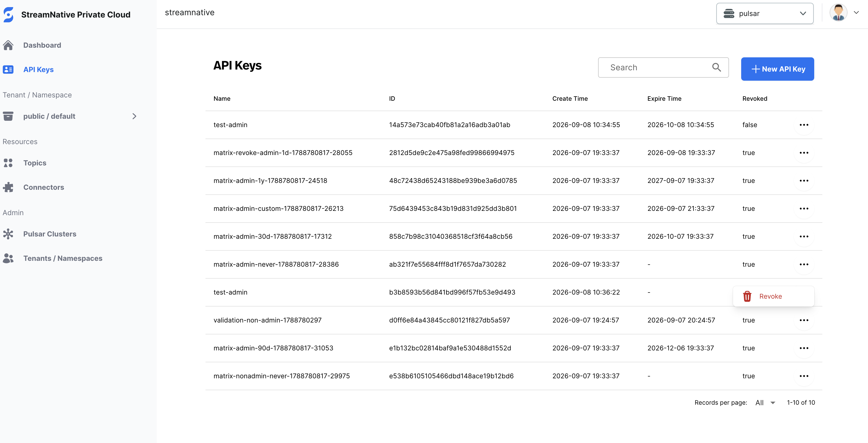Click the StreamNative logo icon

click(8, 14)
